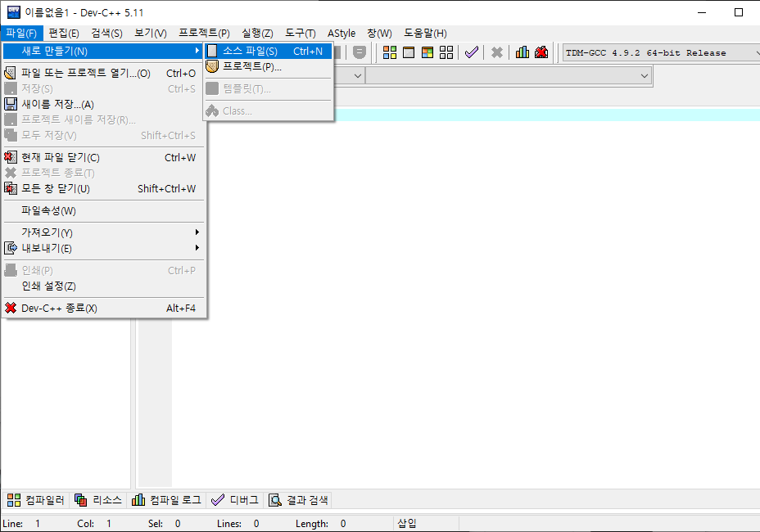Screen dimensions: 760x532
Task: Click grayed 인쇄(P) entry
Action: 103,270
